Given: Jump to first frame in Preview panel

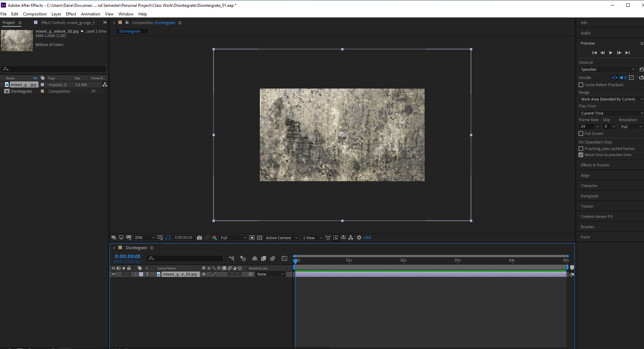Looking at the screenshot, I should pos(594,53).
